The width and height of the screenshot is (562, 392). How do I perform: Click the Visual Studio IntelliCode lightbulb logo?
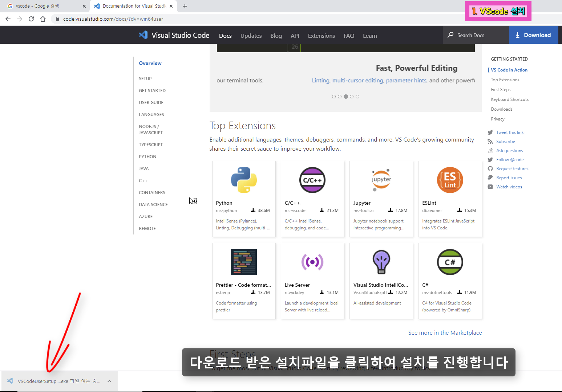[x=381, y=262]
